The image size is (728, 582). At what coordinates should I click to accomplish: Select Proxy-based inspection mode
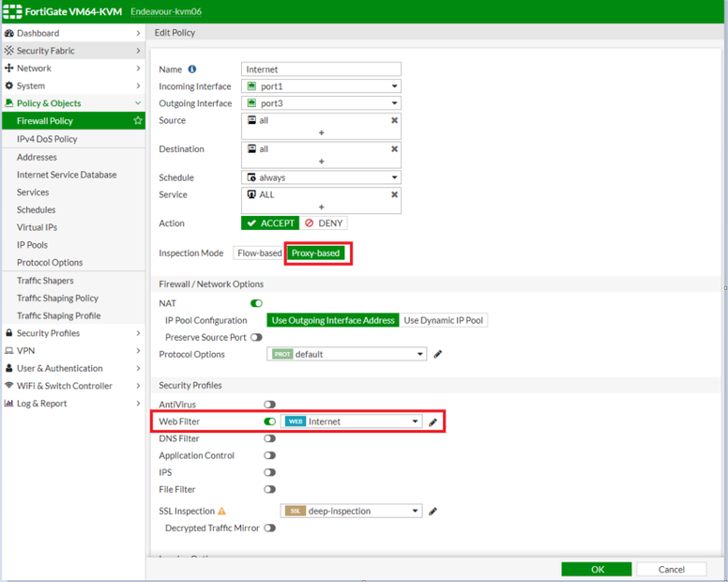tap(316, 253)
